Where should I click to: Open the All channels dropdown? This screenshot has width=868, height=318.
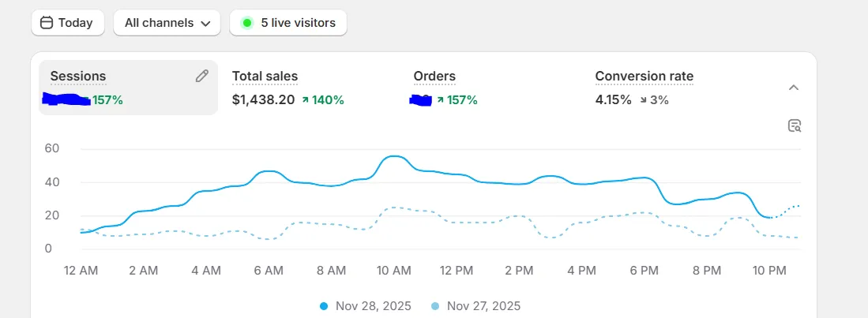pyautogui.click(x=167, y=23)
